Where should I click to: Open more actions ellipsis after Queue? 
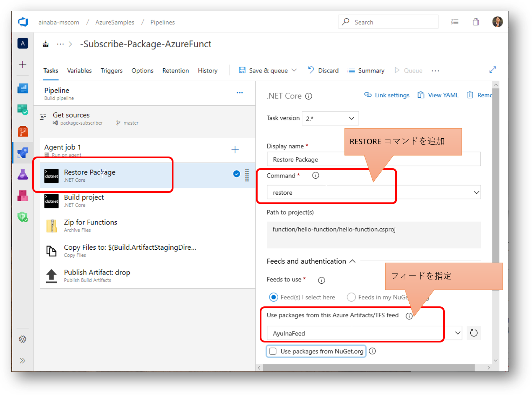[435, 71]
